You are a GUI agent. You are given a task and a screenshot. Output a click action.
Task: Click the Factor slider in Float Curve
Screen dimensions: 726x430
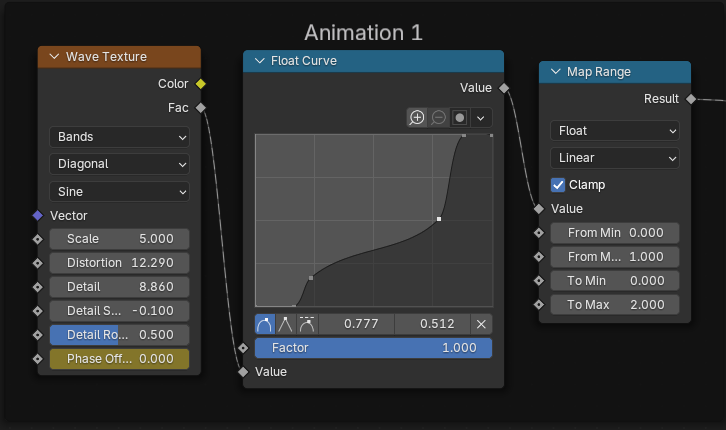(x=373, y=348)
